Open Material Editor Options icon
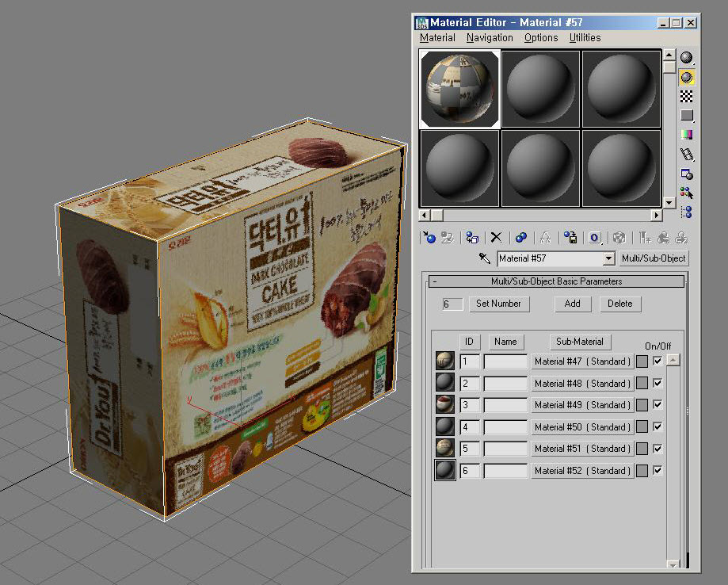The height and width of the screenshot is (585, 728). click(x=687, y=174)
